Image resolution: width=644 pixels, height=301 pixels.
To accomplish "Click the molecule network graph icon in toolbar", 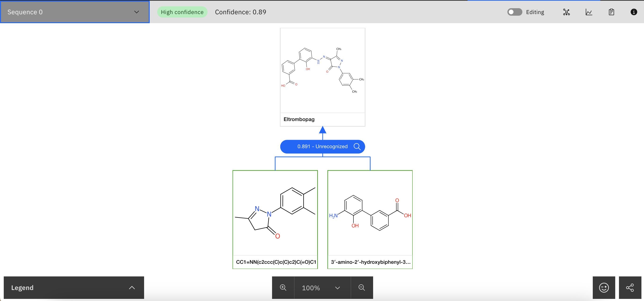I will pos(566,12).
